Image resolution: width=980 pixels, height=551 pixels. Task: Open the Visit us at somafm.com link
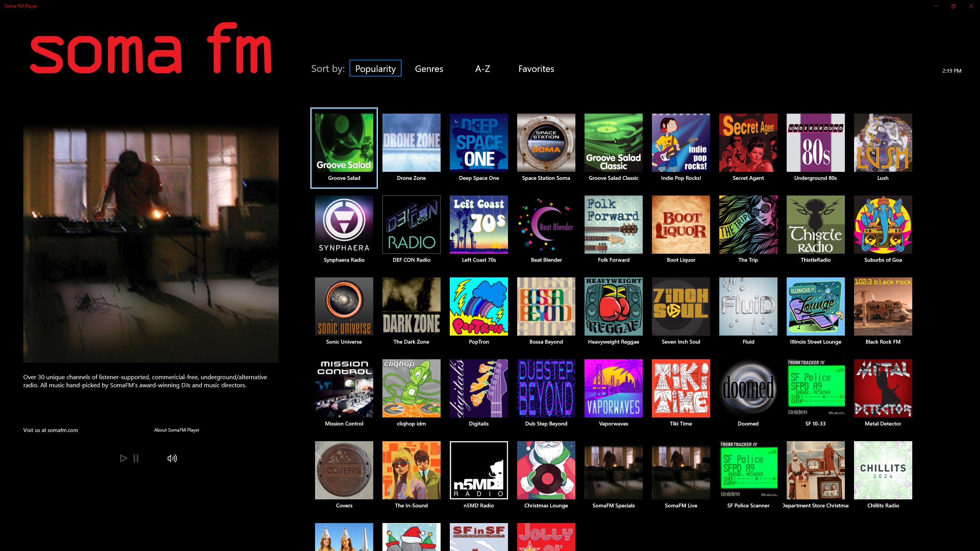tap(51, 430)
